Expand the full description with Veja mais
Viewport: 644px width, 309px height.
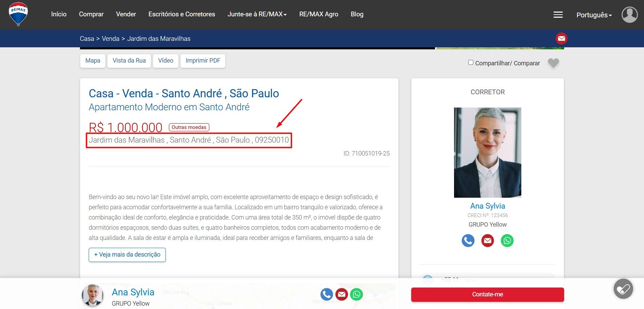127,255
